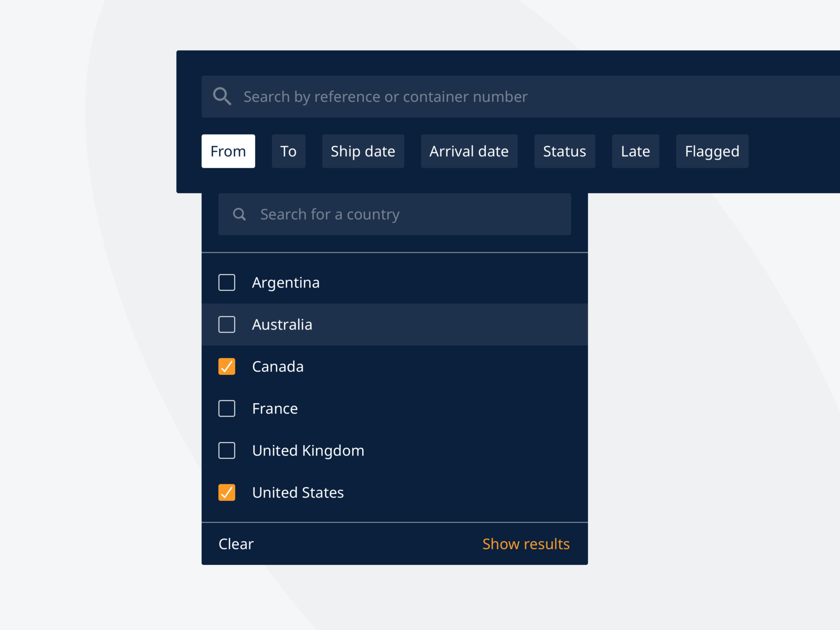The image size is (840, 630).
Task: Open the Arrival date filter
Action: [x=469, y=151]
